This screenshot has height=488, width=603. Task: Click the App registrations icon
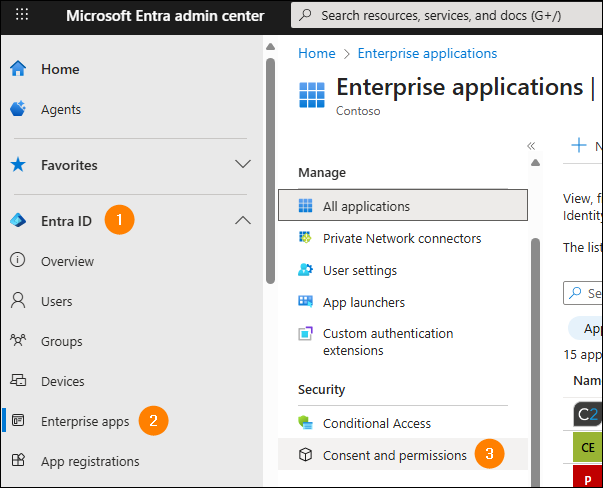[17, 461]
